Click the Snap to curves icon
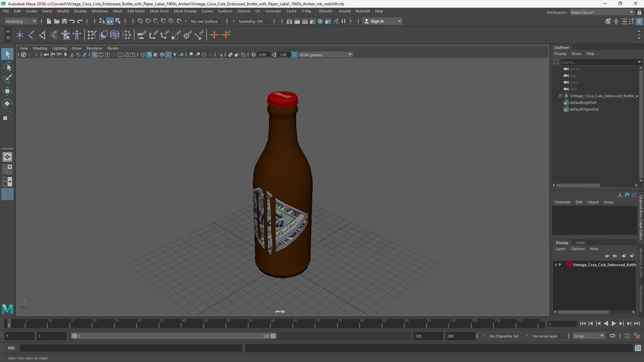Screen dimensions: 644x362 point(148,21)
